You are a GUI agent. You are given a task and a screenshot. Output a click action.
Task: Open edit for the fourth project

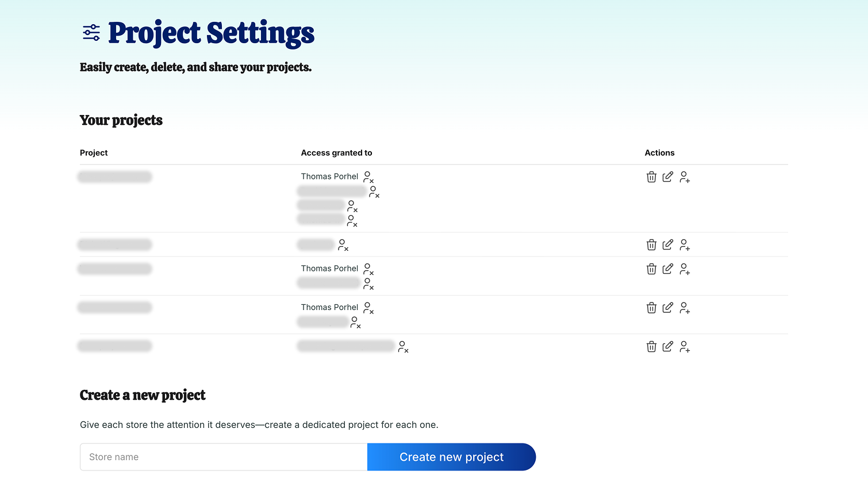[x=667, y=308]
